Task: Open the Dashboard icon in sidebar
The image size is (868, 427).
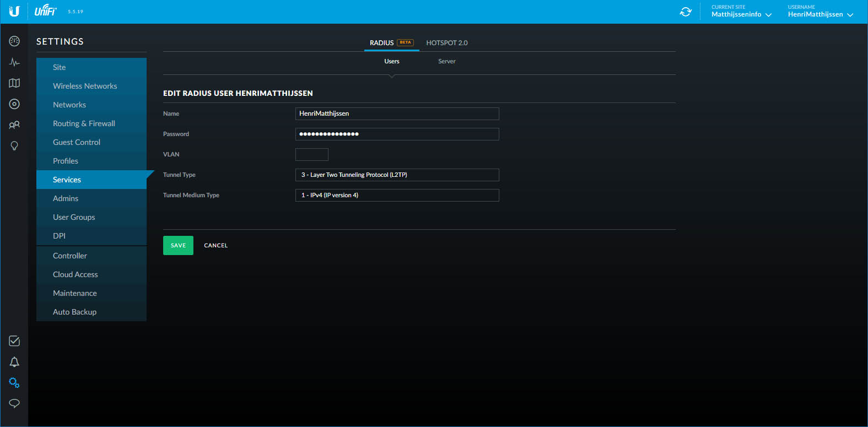Action: [14, 41]
